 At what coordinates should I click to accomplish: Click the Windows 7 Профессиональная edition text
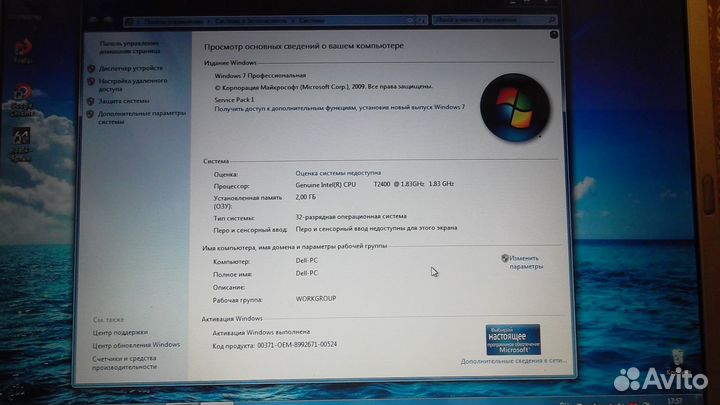(260, 75)
